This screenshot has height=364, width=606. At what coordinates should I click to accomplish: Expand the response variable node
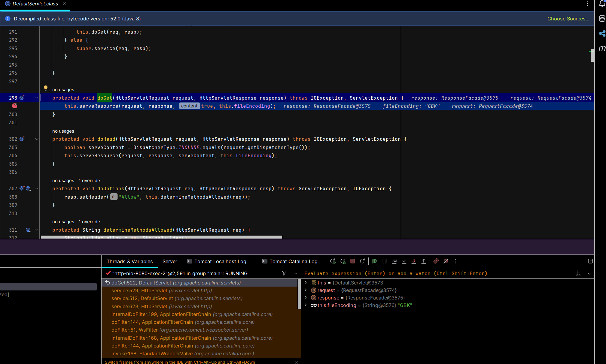(306, 297)
